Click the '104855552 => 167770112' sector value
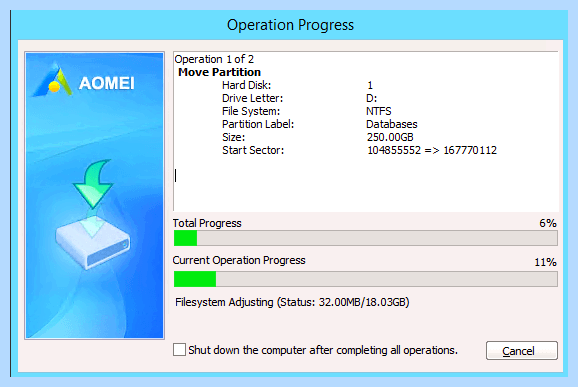 pyautogui.click(x=432, y=150)
